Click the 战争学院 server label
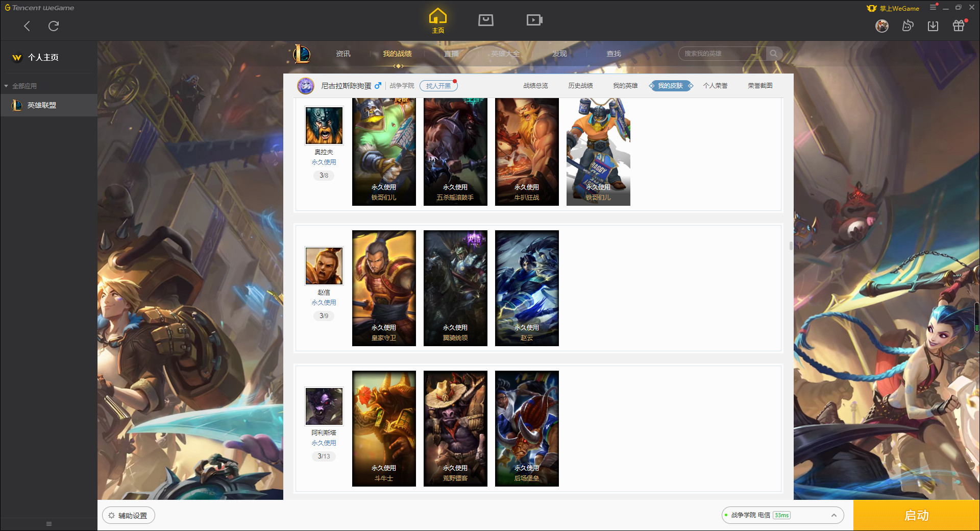The height and width of the screenshot is (531, 980). point(402,86)
